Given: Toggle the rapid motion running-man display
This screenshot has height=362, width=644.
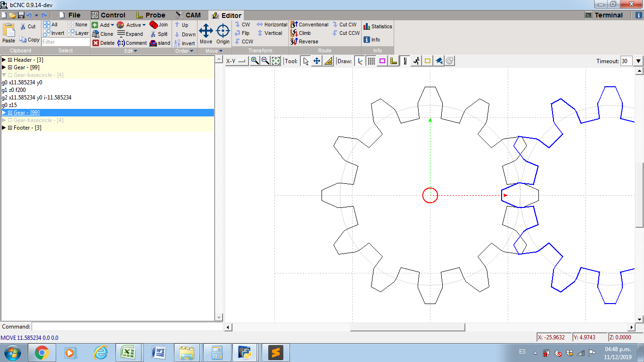Looking at the screenshot, I should click(x=416, y=61).
